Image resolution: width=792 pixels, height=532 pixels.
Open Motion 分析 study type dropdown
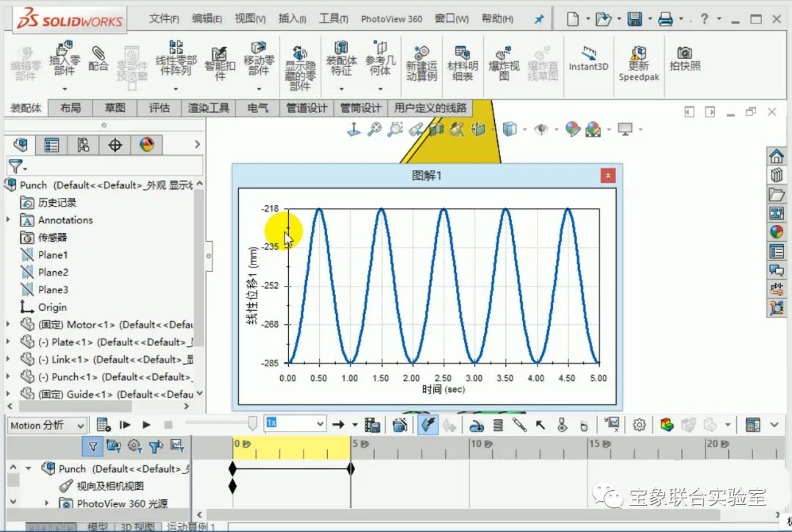(x=47, y=426)
